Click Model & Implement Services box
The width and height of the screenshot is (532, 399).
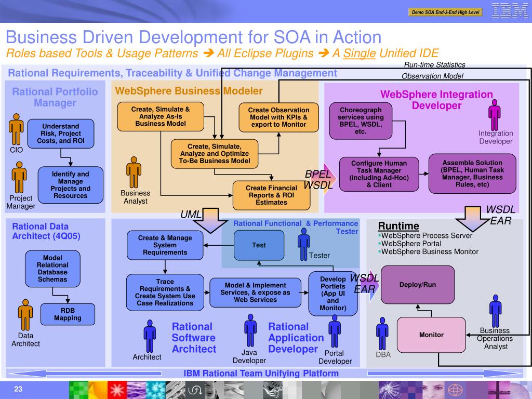coord(255,292)
